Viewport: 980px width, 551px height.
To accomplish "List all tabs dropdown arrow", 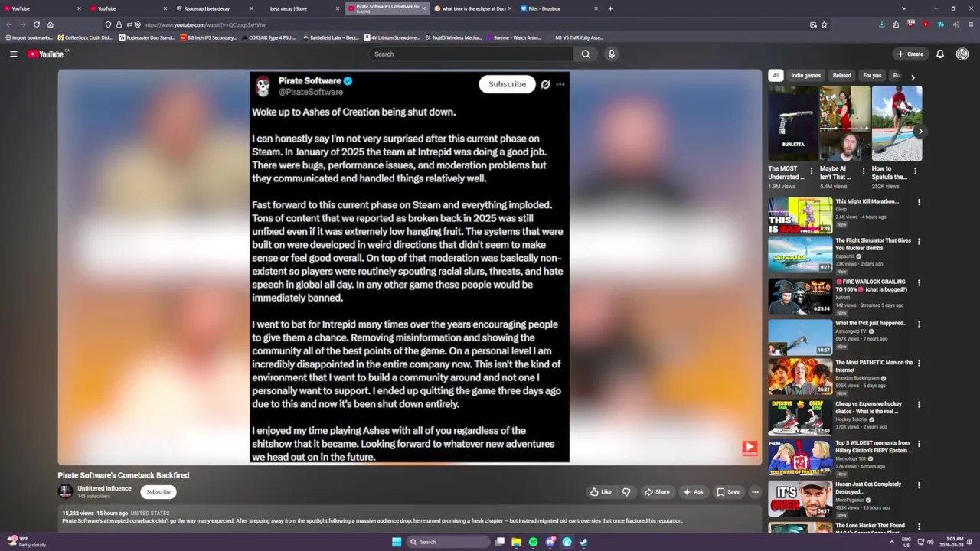I will (904, 8).
